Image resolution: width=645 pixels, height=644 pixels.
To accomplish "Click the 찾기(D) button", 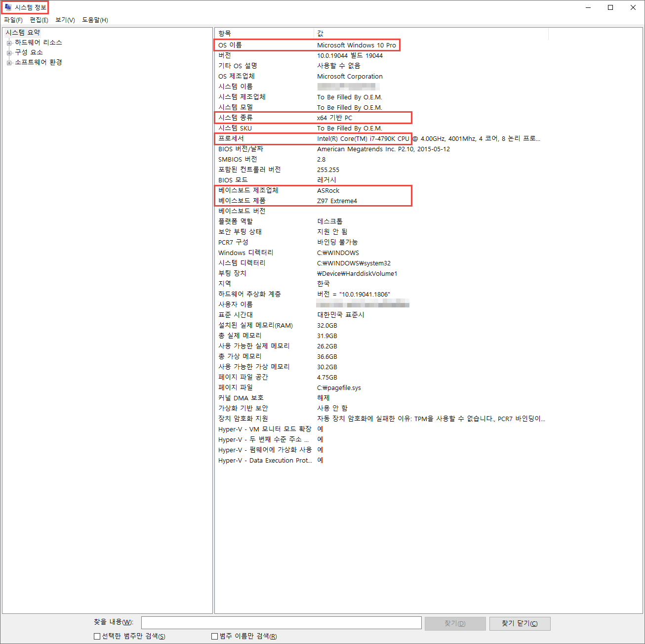I will point(455,623).
